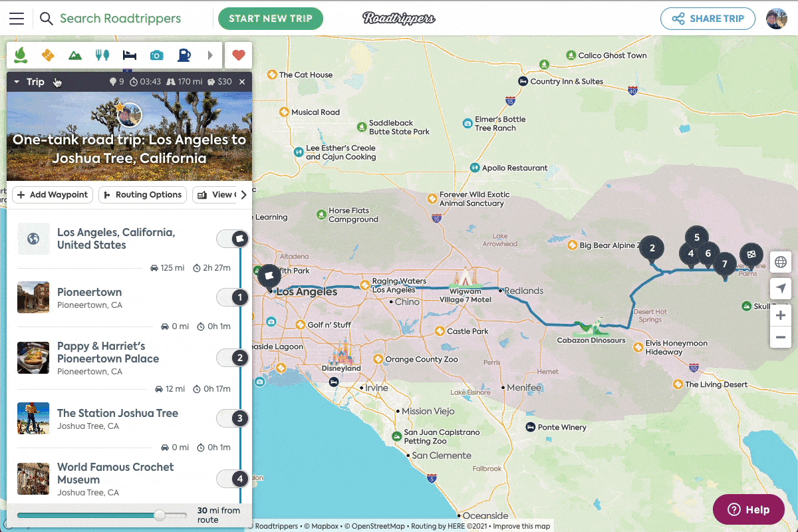Start a new trip

[271, 19]
